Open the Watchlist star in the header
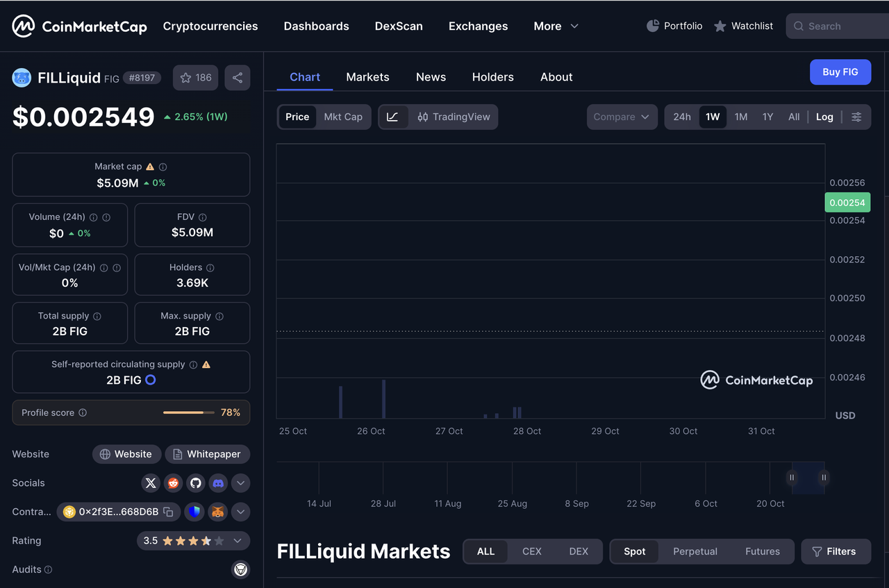Viewport: 889px width, 588px height. pyautogui.click(x=720, y=26)
